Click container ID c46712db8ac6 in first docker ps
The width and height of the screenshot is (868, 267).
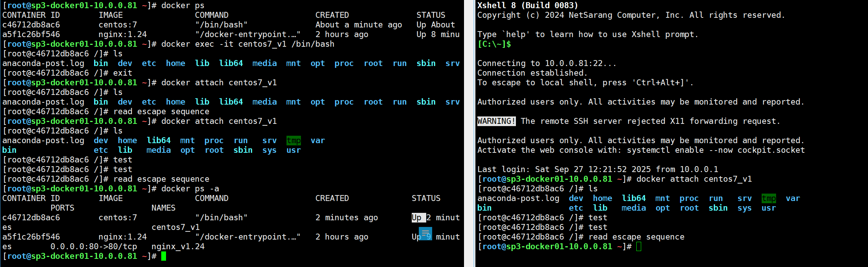tap(31, 25)
